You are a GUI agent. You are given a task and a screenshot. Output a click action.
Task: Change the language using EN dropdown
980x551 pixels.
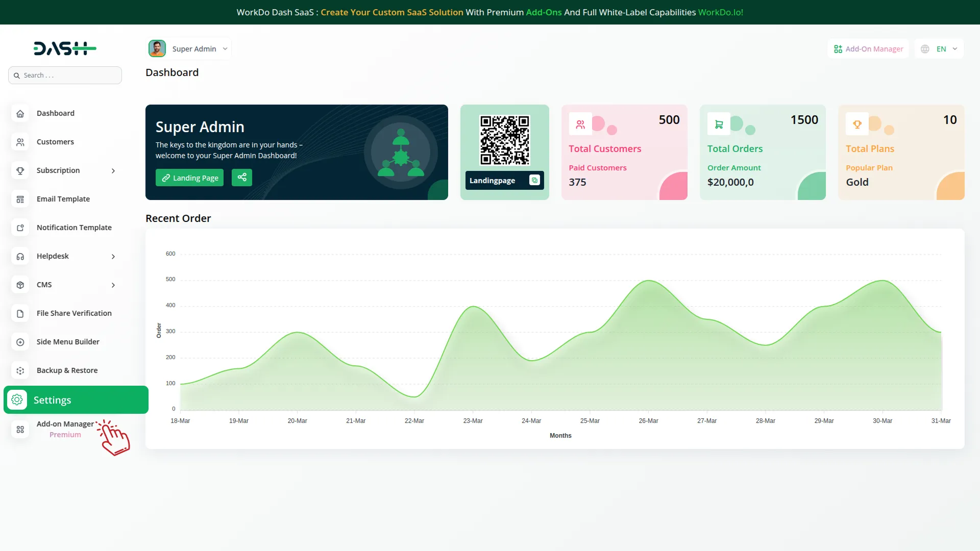[939, 48]
